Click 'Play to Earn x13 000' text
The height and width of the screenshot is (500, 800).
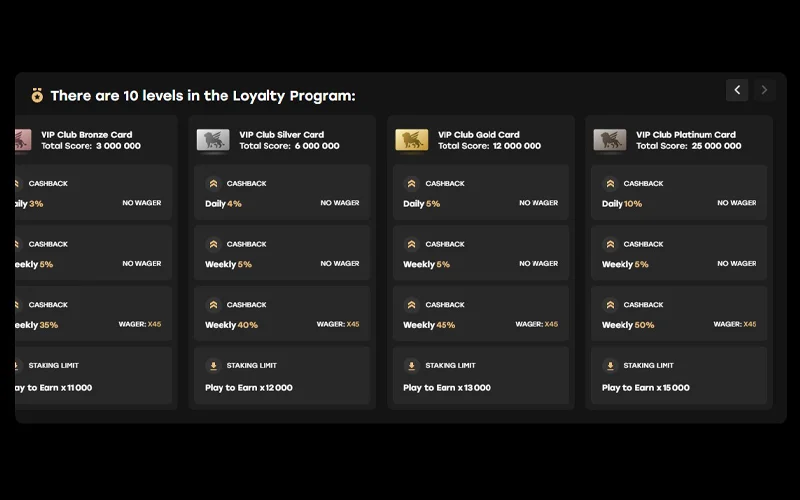pyautogui.click(x=447, y=388)
